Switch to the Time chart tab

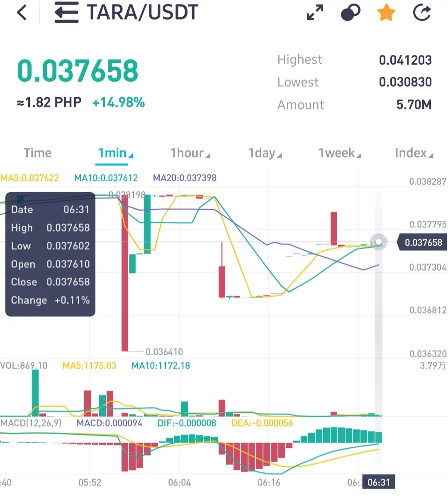pyautogui.click(x=38, y=153)
